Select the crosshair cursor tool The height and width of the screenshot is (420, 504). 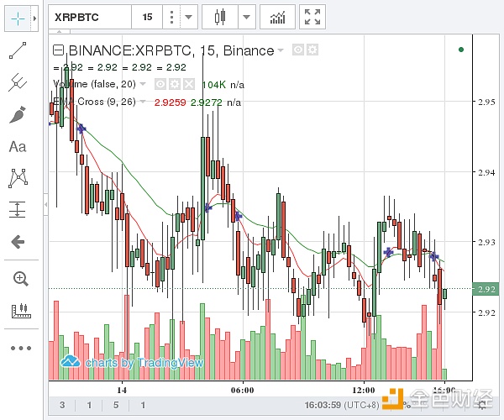pos(18,18)
